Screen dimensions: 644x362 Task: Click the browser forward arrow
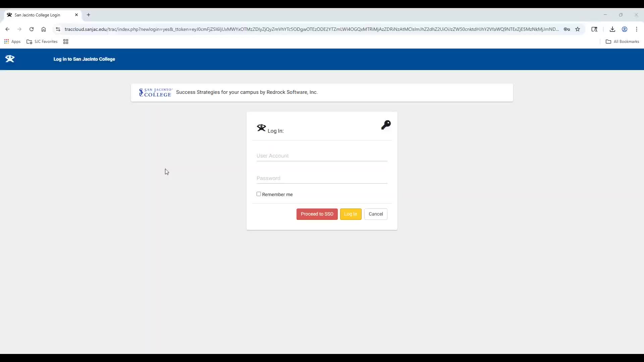click(19, 29)
